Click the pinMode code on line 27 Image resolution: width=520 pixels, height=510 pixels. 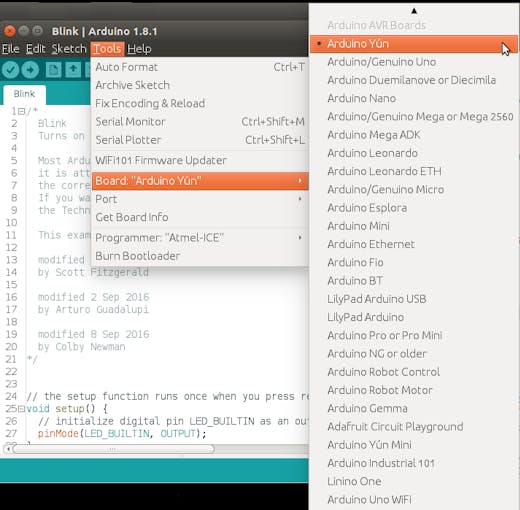(122, 434)
